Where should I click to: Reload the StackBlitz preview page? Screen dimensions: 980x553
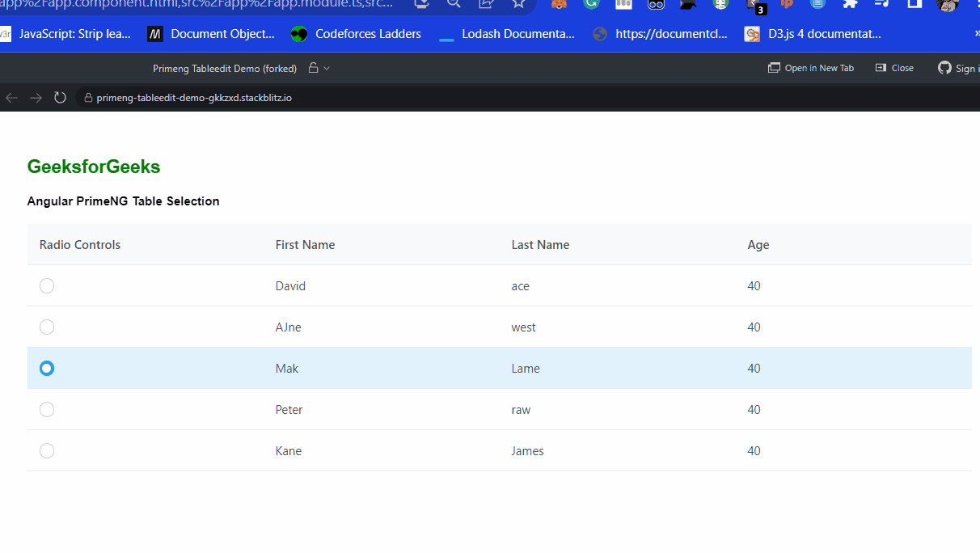click(x=60, y=98)
